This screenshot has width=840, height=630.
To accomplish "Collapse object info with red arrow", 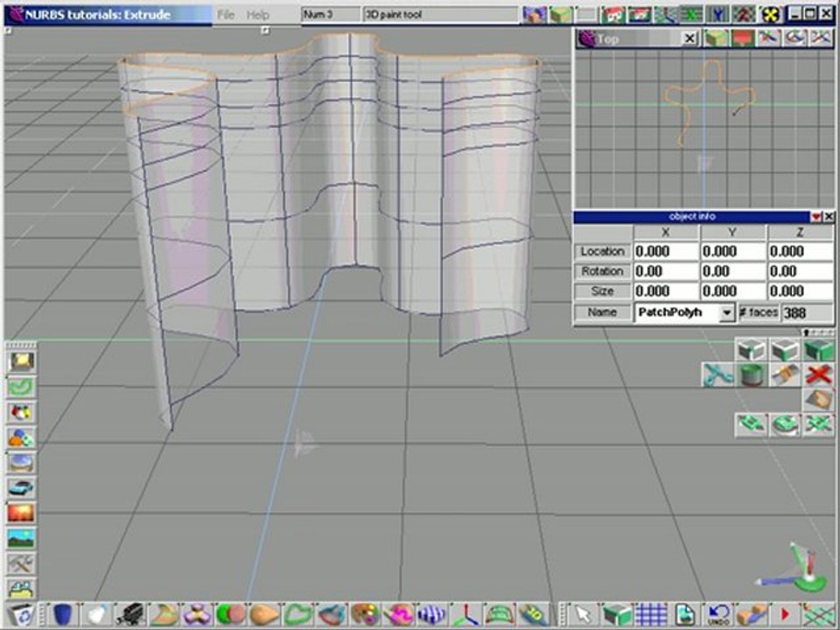I will coord(815,216).
